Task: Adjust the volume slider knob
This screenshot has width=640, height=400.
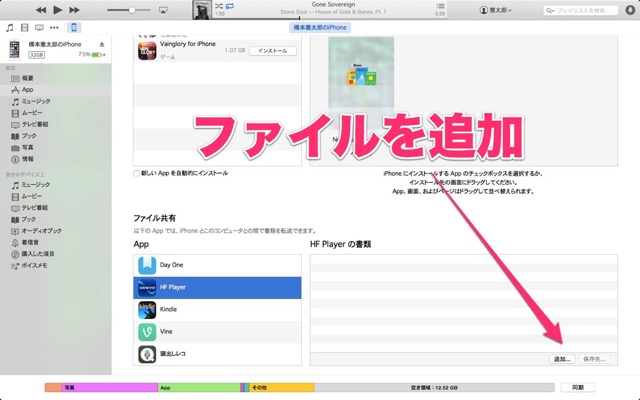Action: pyautogui.click(x=132, y=10)
